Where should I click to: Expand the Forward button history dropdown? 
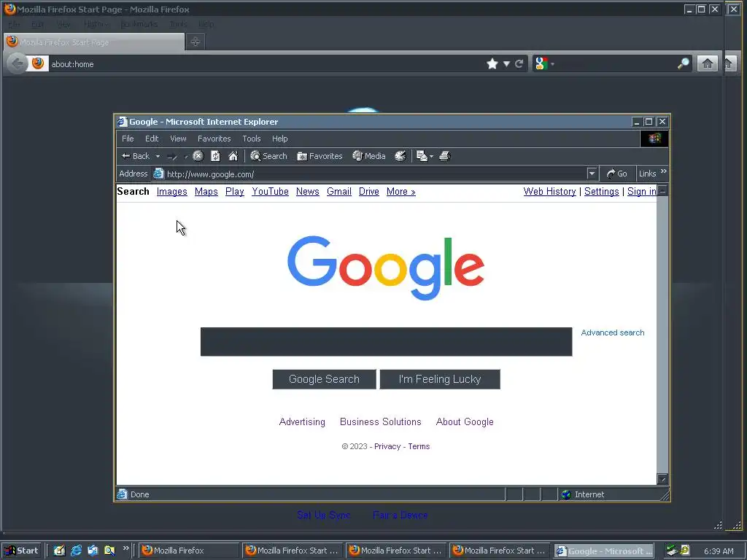[x=185, y=157]
